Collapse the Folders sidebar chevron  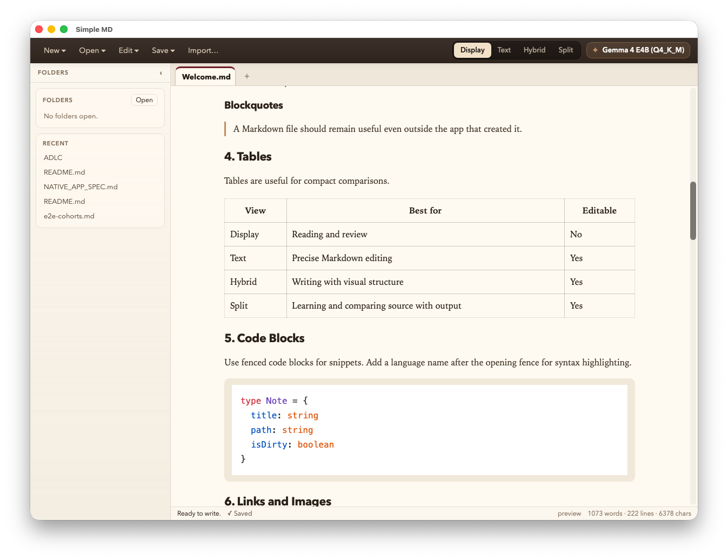point(161,73)
